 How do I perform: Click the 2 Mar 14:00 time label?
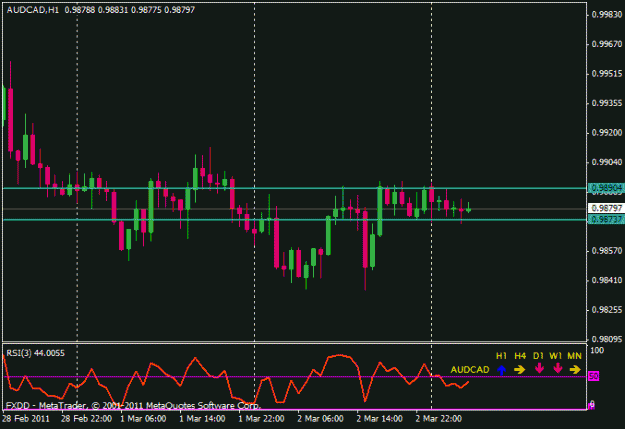pos(379,419)
